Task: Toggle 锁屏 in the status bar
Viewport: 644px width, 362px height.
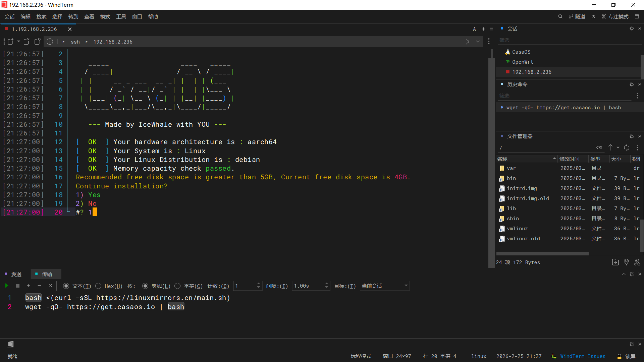Action: coord(627,356)
